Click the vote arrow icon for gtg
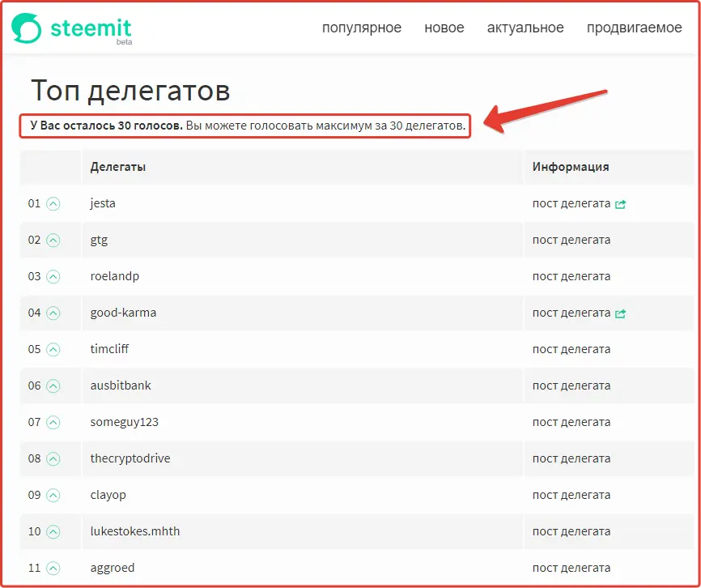Image resolution: width=701 pixels, height=588 pixels. [x=52, y=240]
